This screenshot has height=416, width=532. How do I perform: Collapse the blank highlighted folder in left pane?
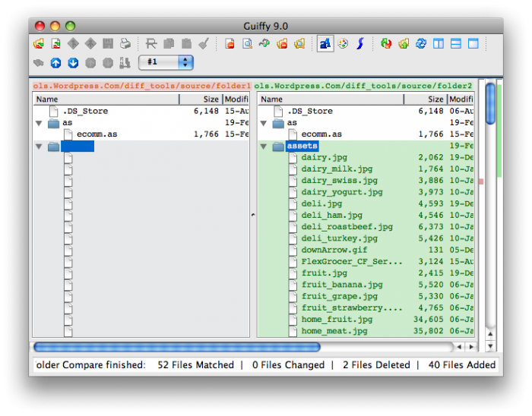coord(39,147)
